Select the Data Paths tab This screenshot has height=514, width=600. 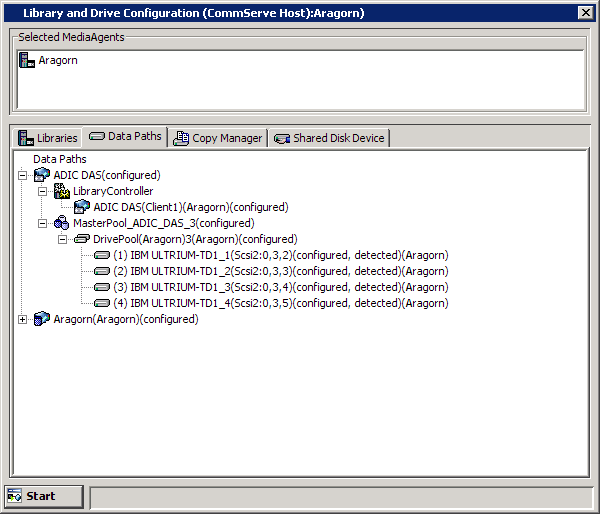coord(125,136)
